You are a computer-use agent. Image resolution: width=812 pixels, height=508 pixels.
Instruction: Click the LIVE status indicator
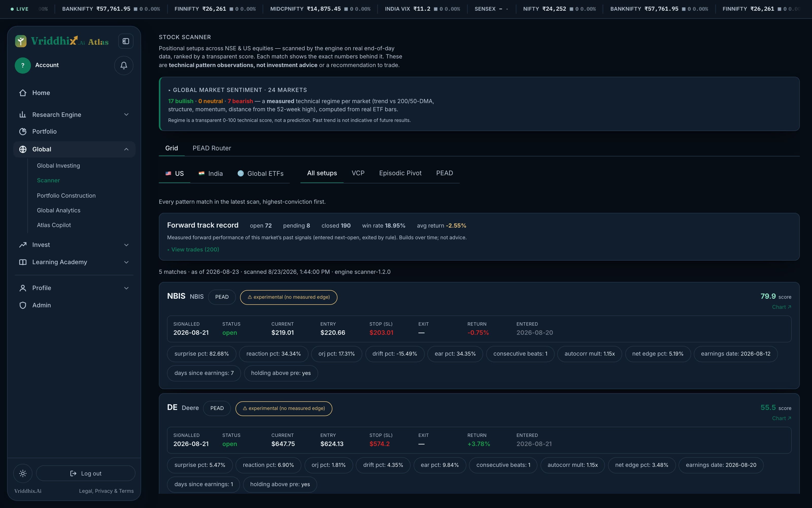[20, 9]
